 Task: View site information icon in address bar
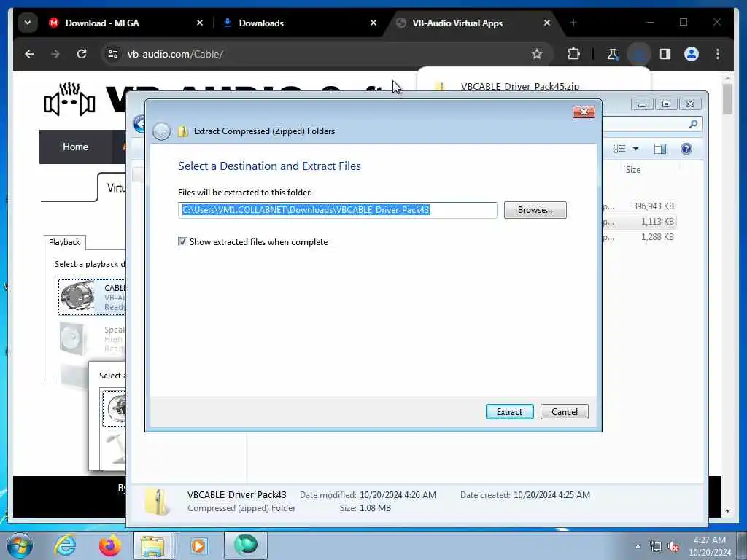(x=113, y=54)
